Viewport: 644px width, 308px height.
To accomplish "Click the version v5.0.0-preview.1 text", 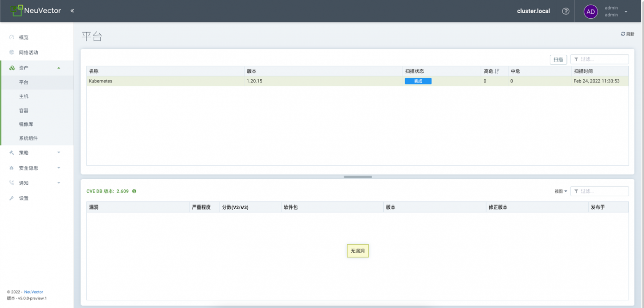I will (x=31, y=298).
